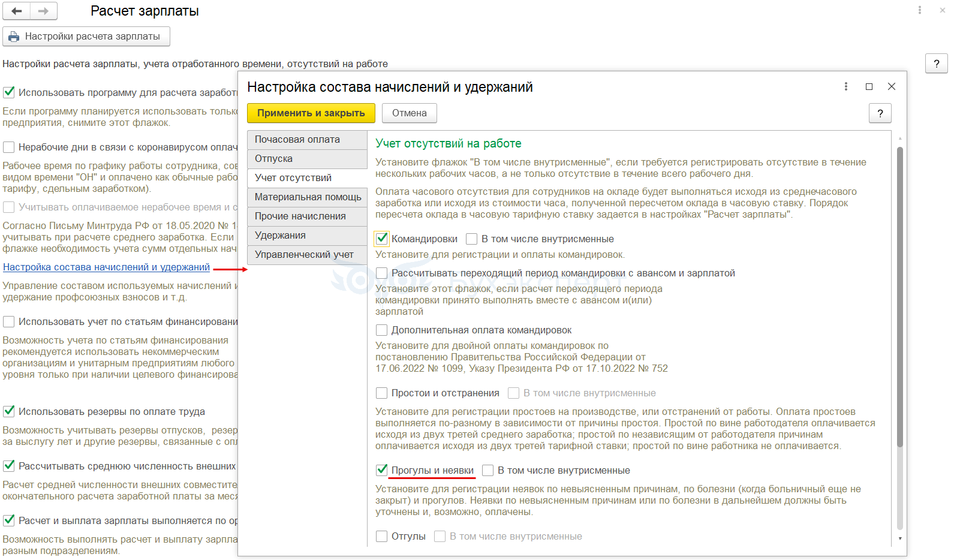This screenshot has width=954, height=560.
Task: Open help '?' in the main window
Action: [937, 64]
